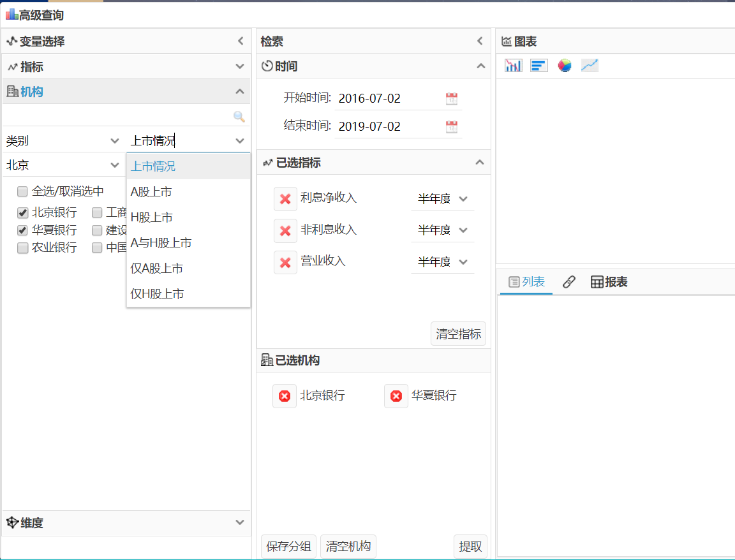Select A与H股上市 from the list
Screen dimensions: 735x560
(x=188, y=243)
